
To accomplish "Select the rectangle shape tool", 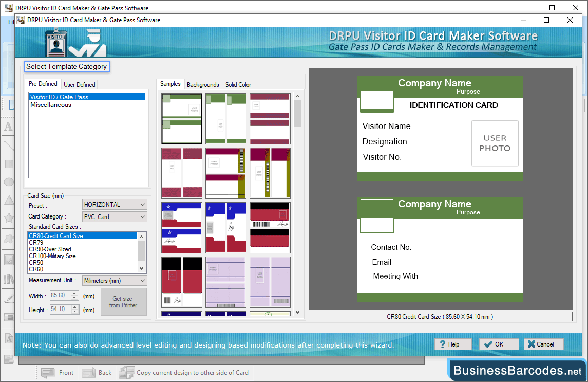I will [x=8, y=164].
